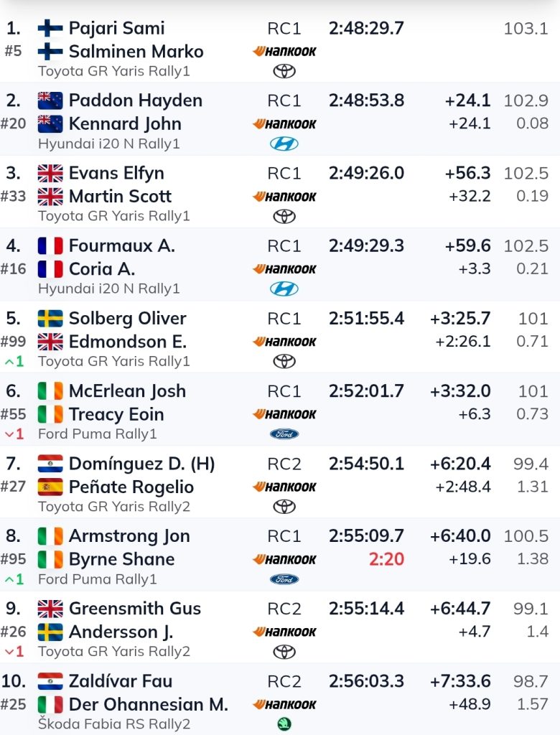Image resolution: width=560 pixels, height=735 pixels.
Task: Click the Hankook tyre logo in Evans Elfyn's row
Action: point(284,197)
